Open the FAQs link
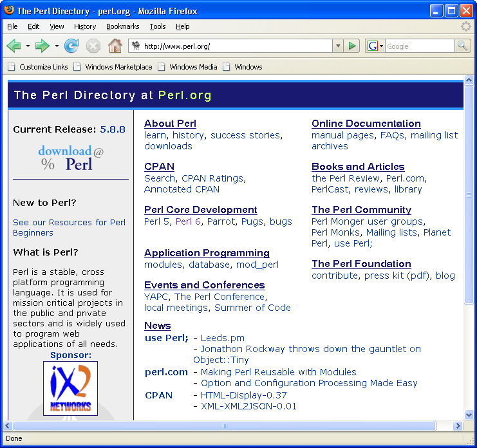 pos(392,135)
